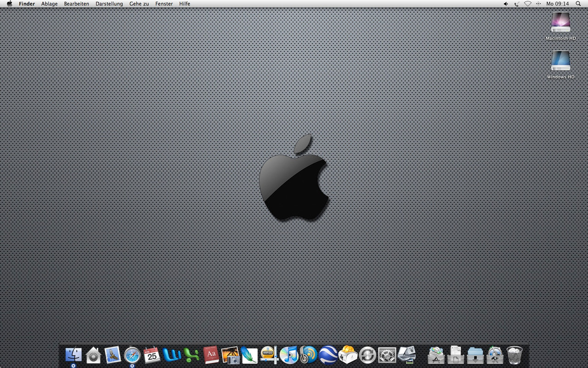Viewport: 588px width, 368px height.
Task: Launch the grey sync arrows app
Action: coord(367,355)
